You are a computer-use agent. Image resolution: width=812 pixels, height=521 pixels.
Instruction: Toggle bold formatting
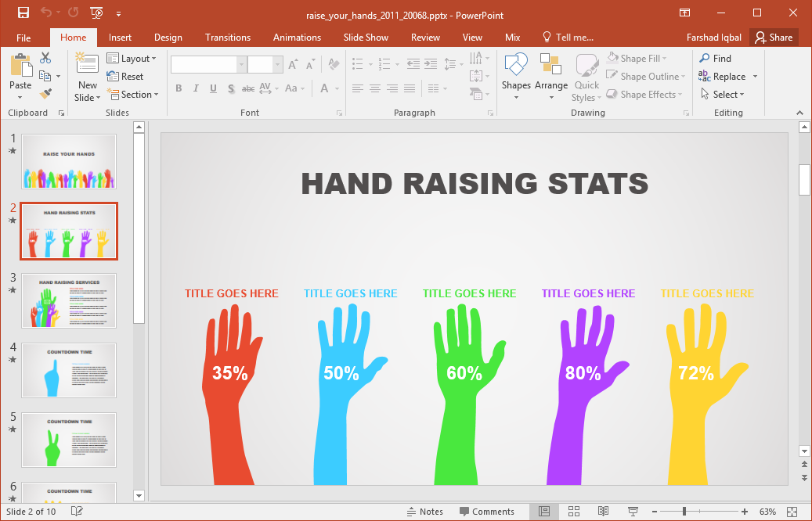(x=179, y=88)
